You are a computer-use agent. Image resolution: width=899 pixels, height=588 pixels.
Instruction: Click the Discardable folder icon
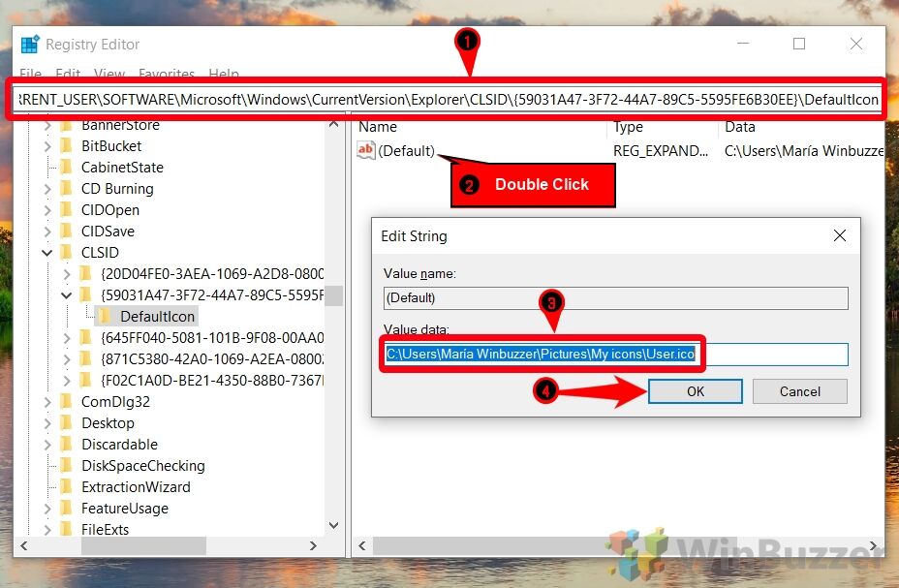point(67,444)
